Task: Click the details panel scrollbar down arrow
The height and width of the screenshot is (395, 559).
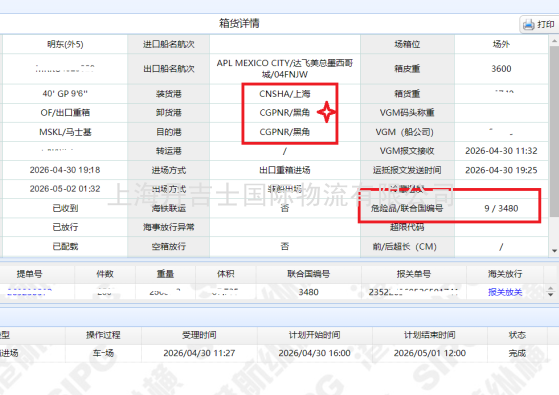Action: (x=554, y=251)
